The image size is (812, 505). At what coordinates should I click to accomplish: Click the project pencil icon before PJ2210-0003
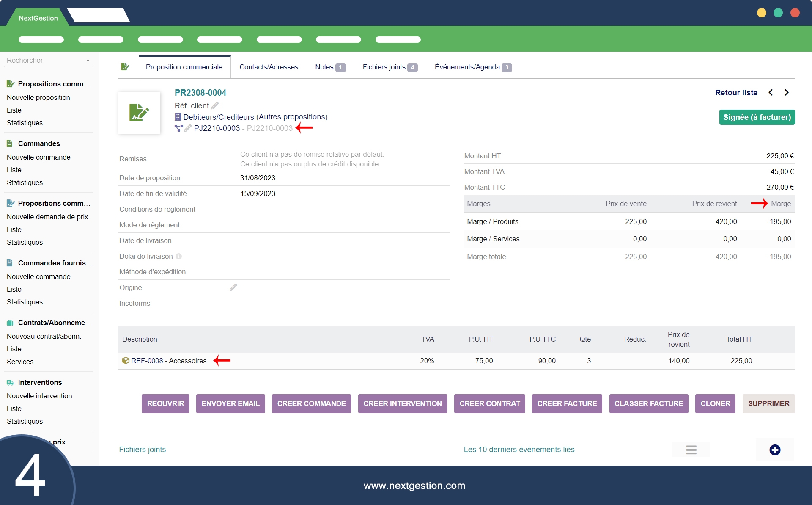coord(188,128)
